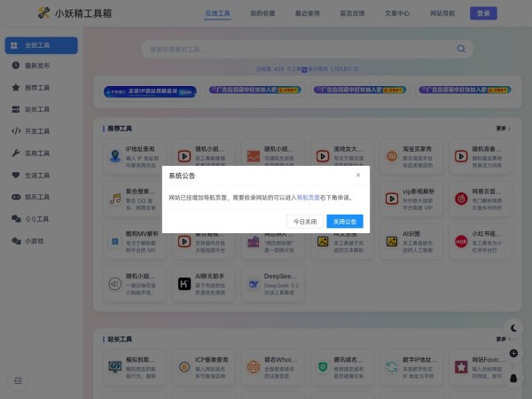Close the system announcement with X icon
Screen dimensions: 532x399
[x=358, y=175]
